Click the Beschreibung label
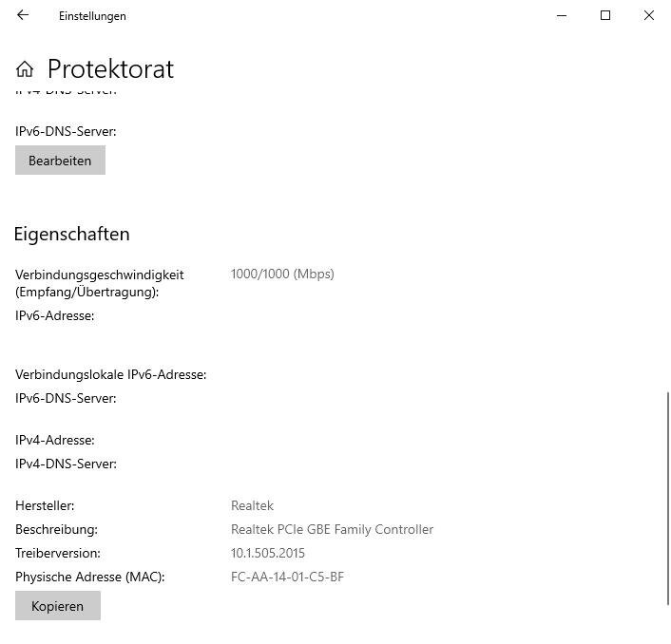 point(56,529)
